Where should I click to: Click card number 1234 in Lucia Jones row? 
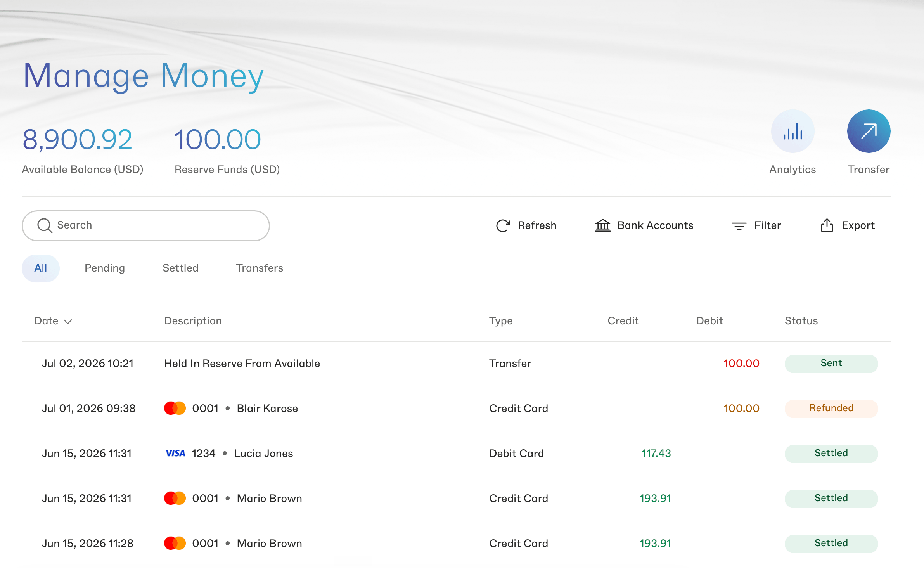203,454
